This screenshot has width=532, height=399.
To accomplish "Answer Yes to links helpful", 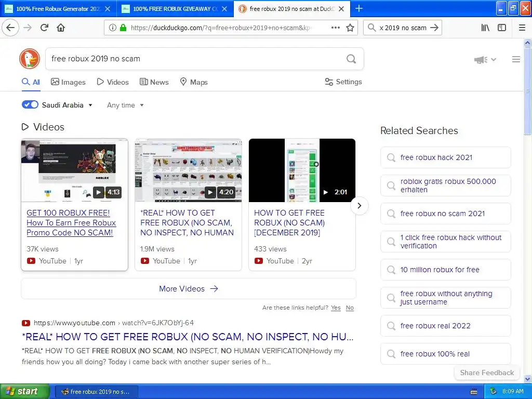I will [x=336, y=308].
